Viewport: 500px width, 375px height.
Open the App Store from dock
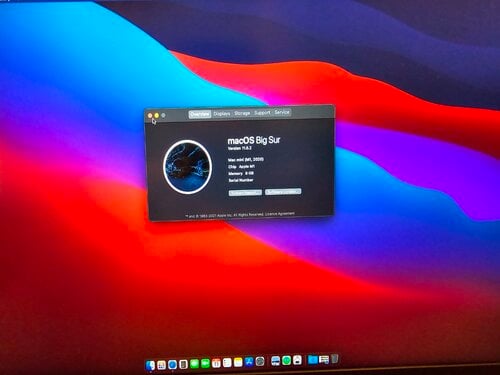click(x=249, y=362)
